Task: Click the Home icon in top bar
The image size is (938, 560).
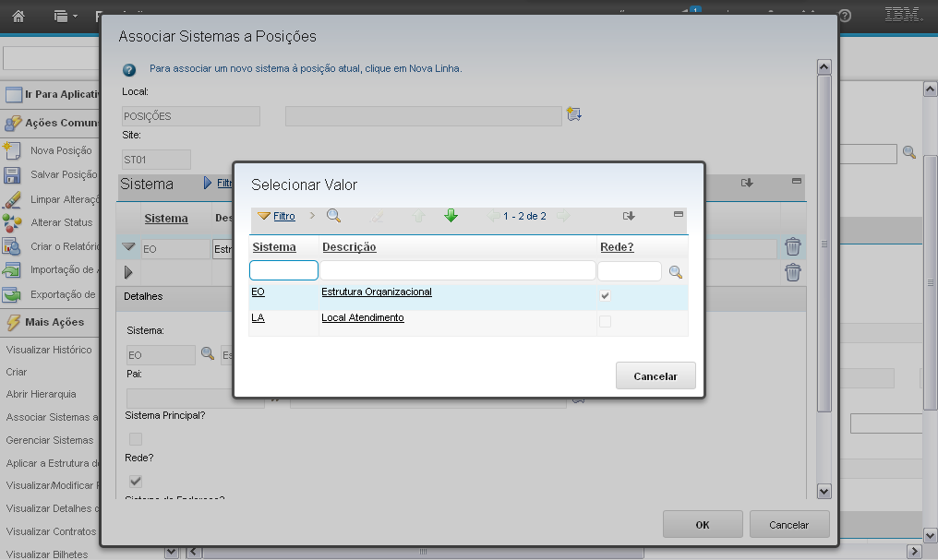Action: click(18, 16)
